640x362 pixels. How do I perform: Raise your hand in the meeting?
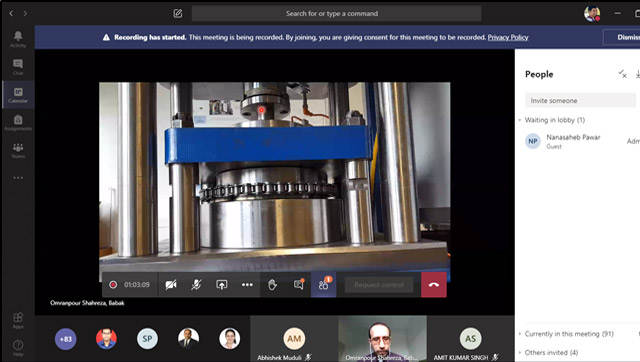[272, 284]
